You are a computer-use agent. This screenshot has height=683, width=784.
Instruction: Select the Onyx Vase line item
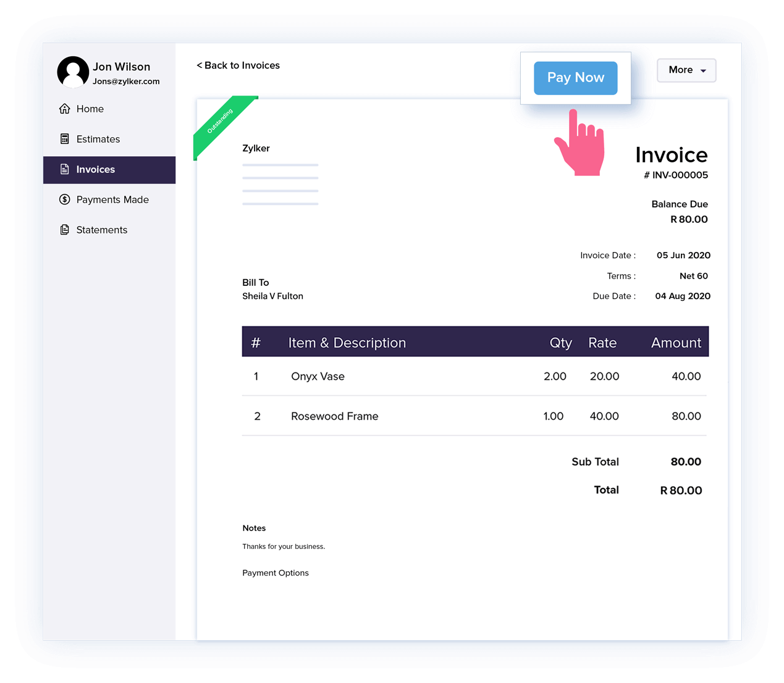coord(318,376)
